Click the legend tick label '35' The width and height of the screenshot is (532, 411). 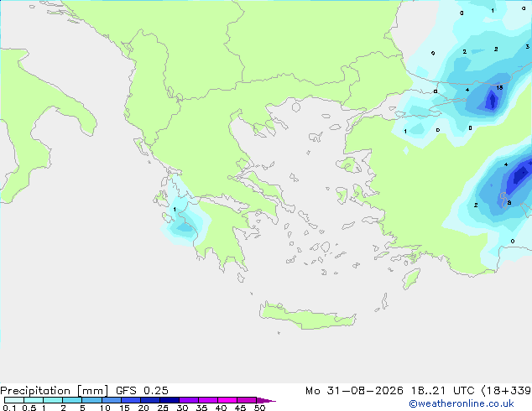201,408
